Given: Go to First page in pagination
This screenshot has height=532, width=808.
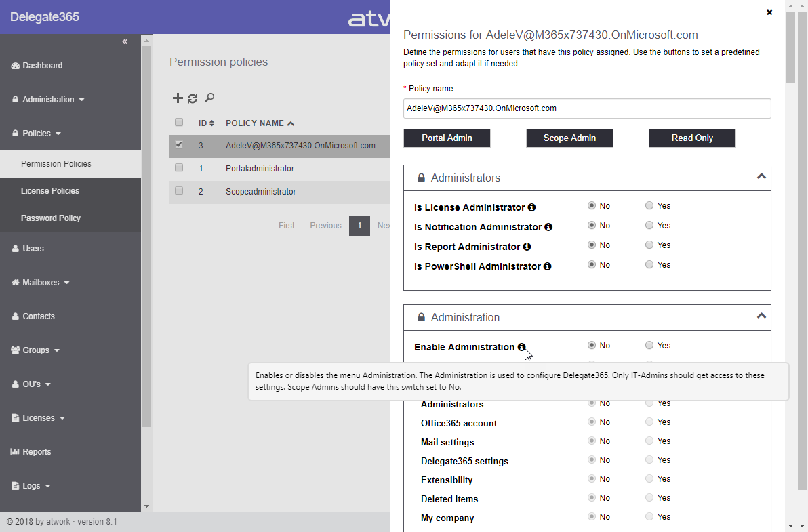Looking at the screenshot, I should pyautogui.click(x=287, y=226).
